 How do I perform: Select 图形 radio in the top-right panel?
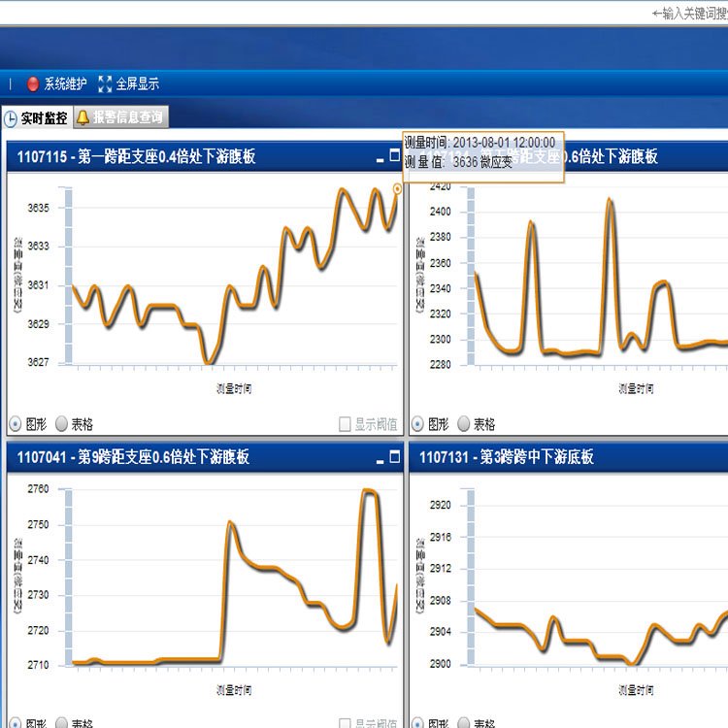coord(417,424)
